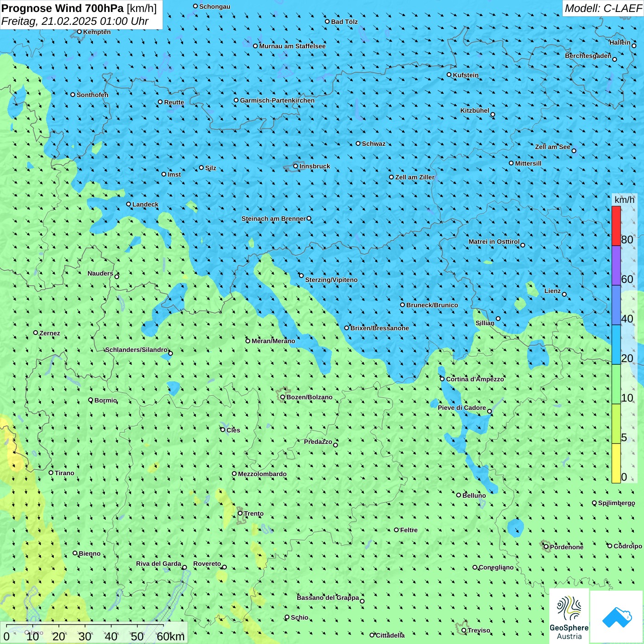Click the Reutte city marker

coord(160,102)
